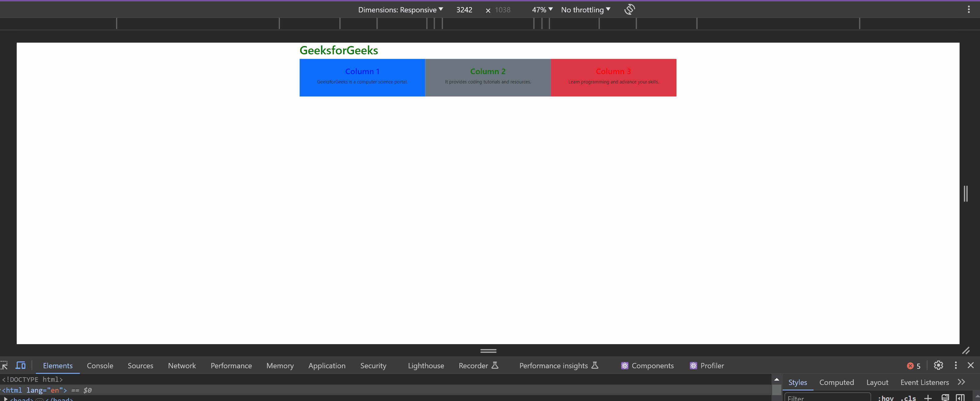Click the Styles Filter input box

tap(827, 398)
